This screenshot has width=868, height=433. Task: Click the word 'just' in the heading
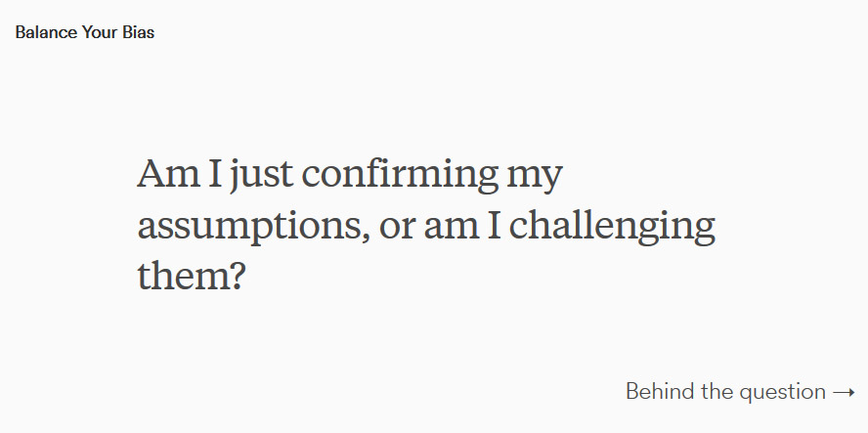pos(261,176)
